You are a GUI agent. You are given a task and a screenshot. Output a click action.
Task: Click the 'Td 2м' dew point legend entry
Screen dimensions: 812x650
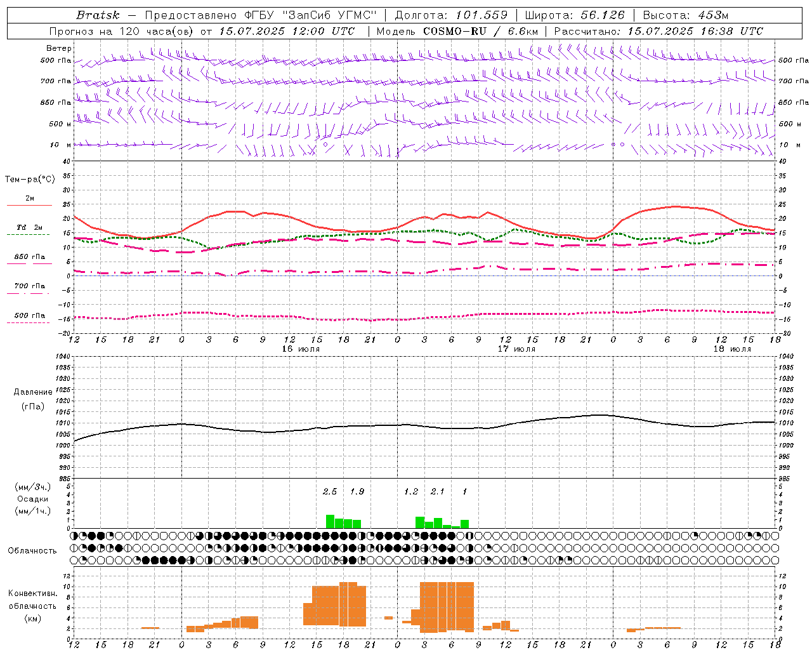[x=30, y=227]
